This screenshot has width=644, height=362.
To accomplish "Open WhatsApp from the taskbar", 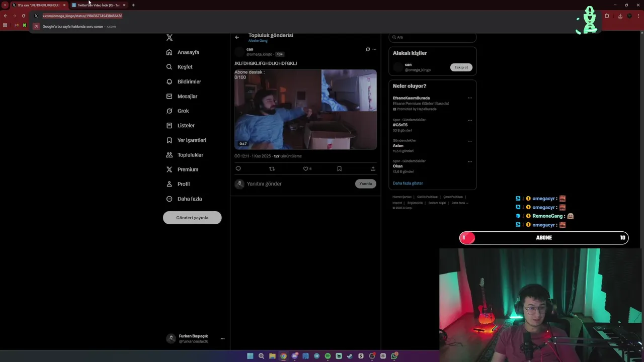I will coord(394,356).
